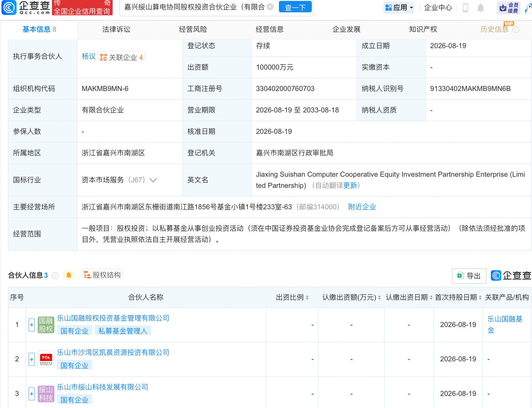The width and height of the screenshot is (532, 408).
Task: Click the info icon beside 历史信息
Action: coord(516,30)
